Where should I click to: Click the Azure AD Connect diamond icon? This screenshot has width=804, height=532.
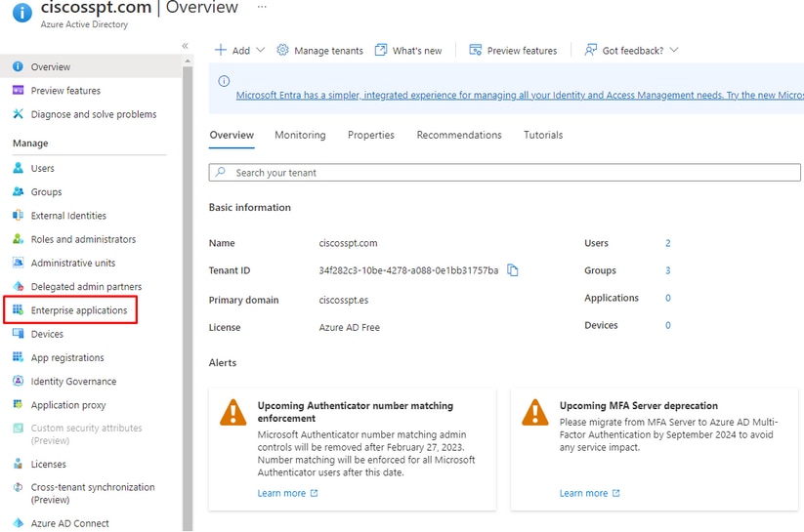(18, 523)
